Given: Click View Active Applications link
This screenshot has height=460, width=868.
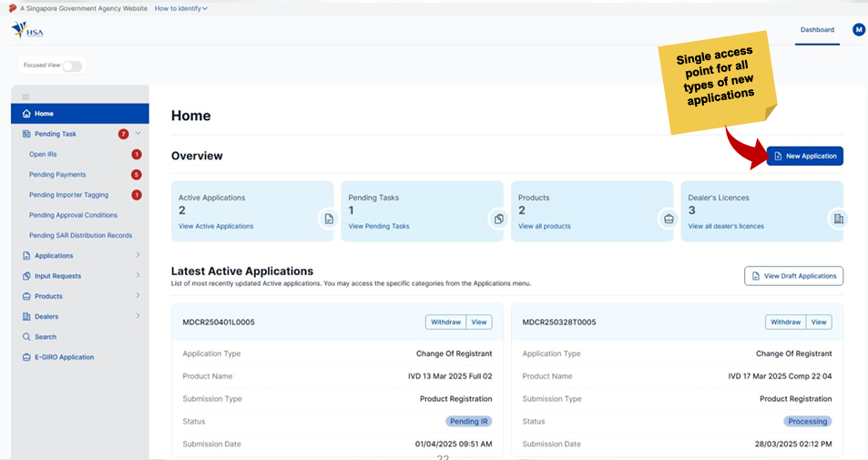Looking at the screenshot, I should pyautogui.click(x=216, y=227).
